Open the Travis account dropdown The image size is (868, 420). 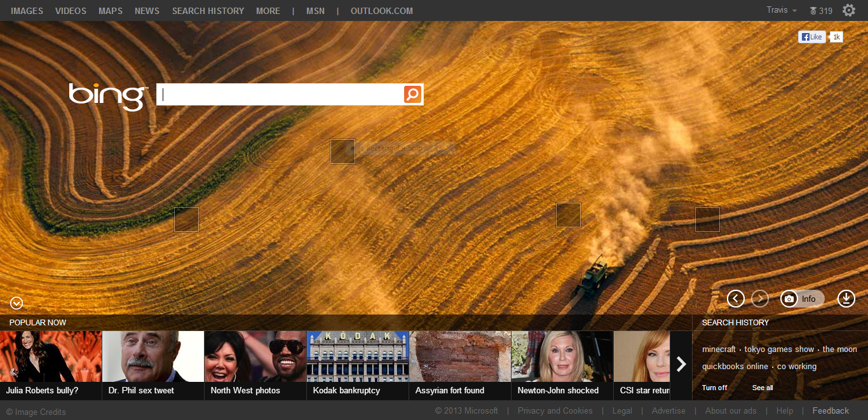click(x=782, y=10)
